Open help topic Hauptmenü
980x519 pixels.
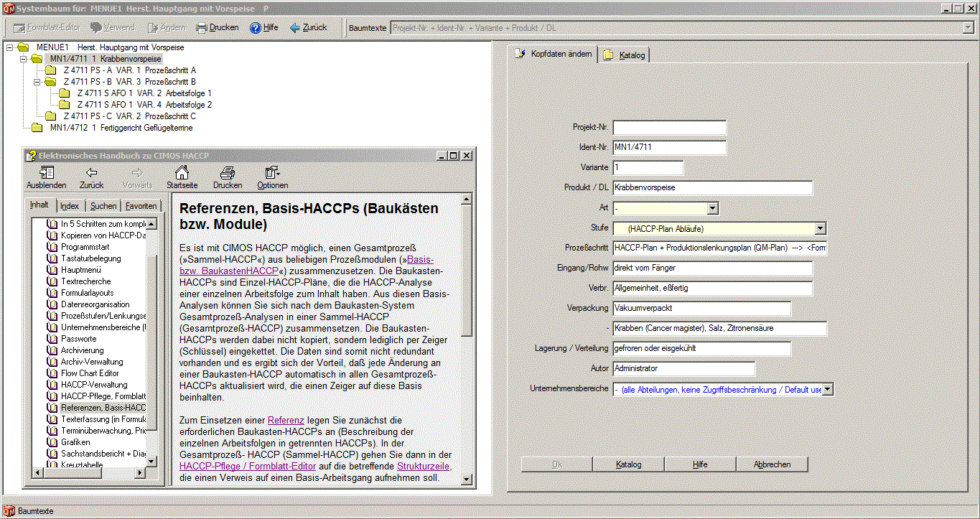pyautogui.click(x=81, y=270)
